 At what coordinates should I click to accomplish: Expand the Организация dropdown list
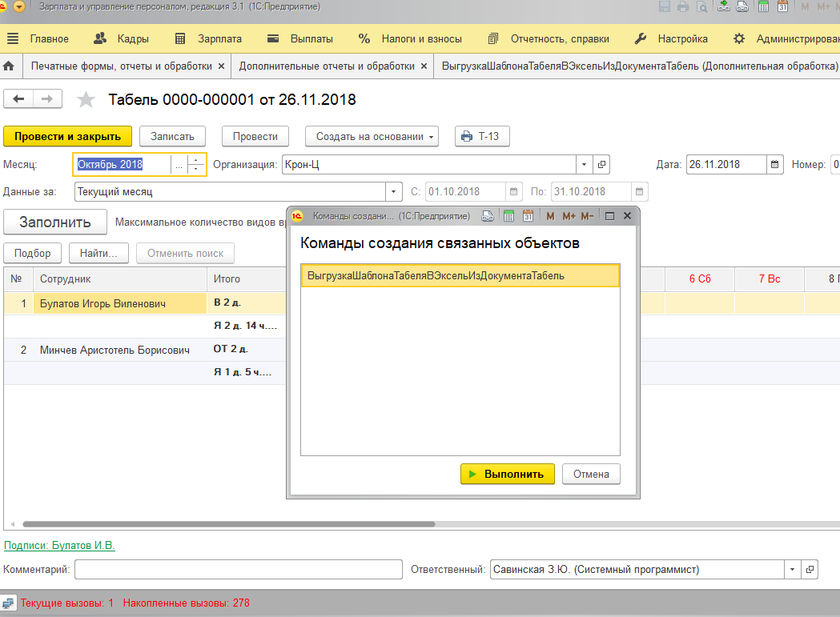[585, 164]
